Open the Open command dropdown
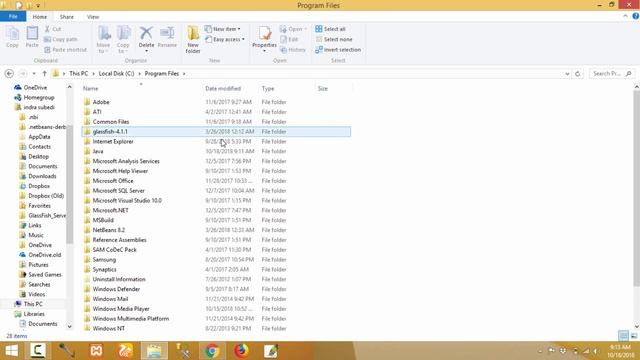Viewport: 640px width, 360px height. pos(293,29)
